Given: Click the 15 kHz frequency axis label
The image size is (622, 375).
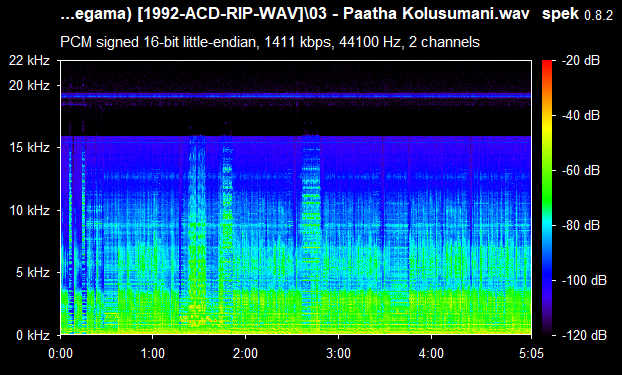Looking at the screenshot, I should [x=29, y=148].
